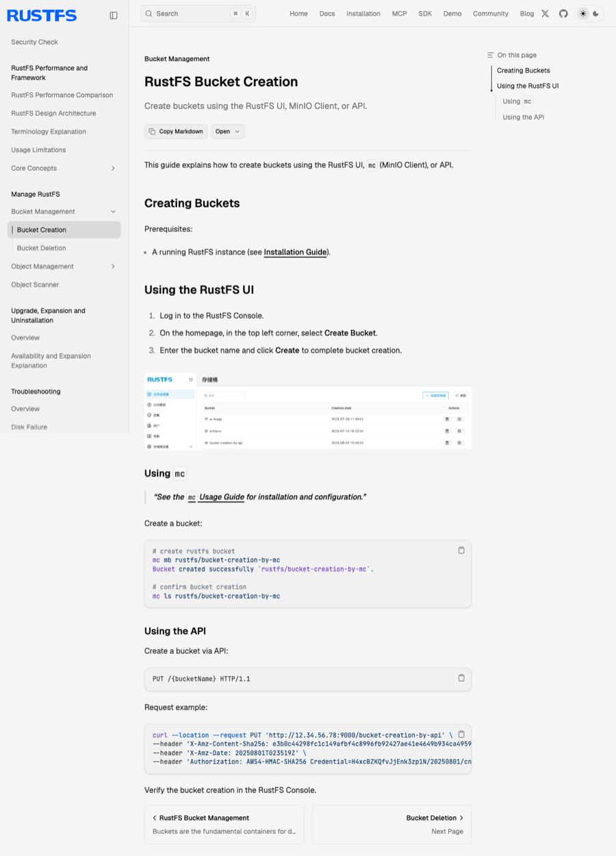Copy the mc bucket creation code block
The image size is (616, 856).
(461, 551)
